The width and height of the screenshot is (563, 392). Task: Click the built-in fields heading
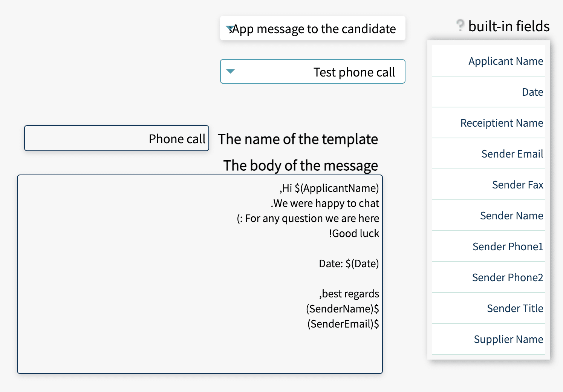(x=509, y=26)
